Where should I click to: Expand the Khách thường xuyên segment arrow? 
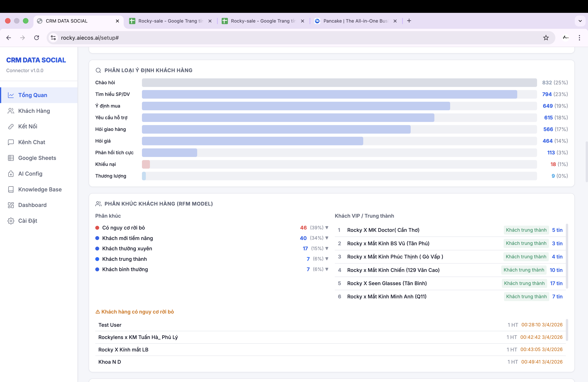pos(327,248)
